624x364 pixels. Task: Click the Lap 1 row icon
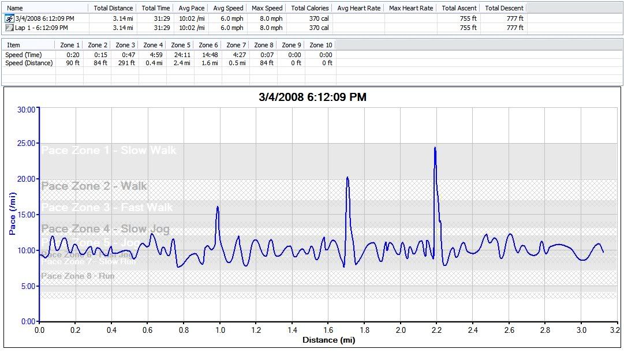click(10, 28)
